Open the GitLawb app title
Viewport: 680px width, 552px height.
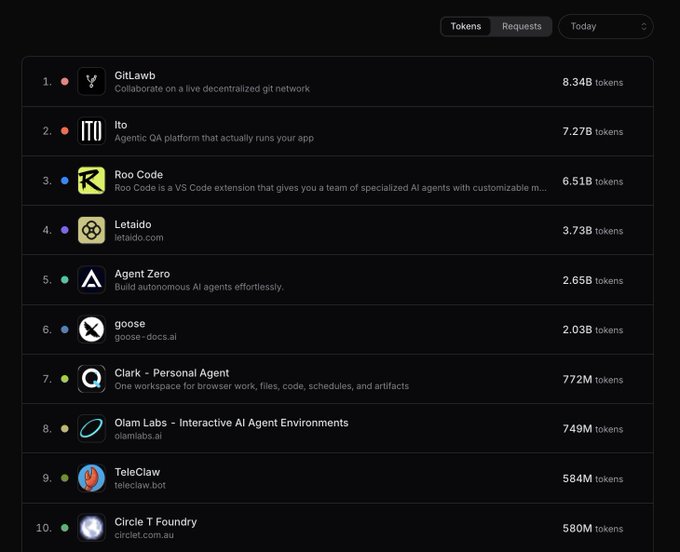pyautogui.click(x=135, y=75)
